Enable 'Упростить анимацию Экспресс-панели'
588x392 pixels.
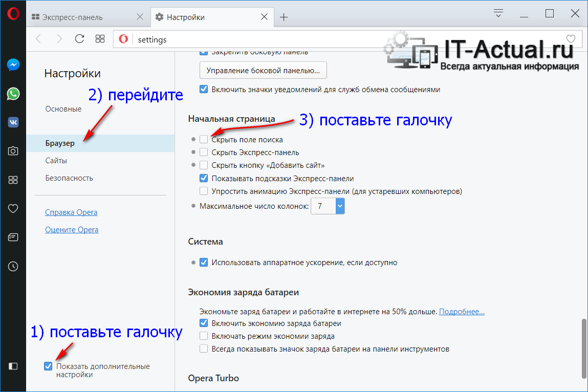pos(204,191)
